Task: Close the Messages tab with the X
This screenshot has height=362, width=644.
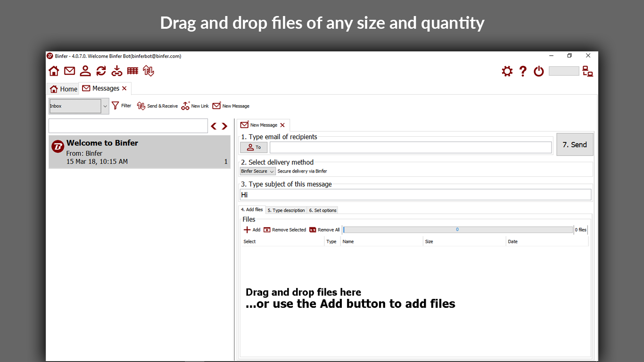Action: (124, 88)
